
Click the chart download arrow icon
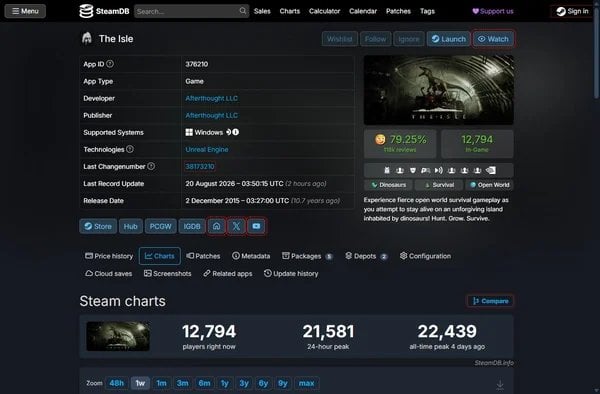[x=500, y=385]
